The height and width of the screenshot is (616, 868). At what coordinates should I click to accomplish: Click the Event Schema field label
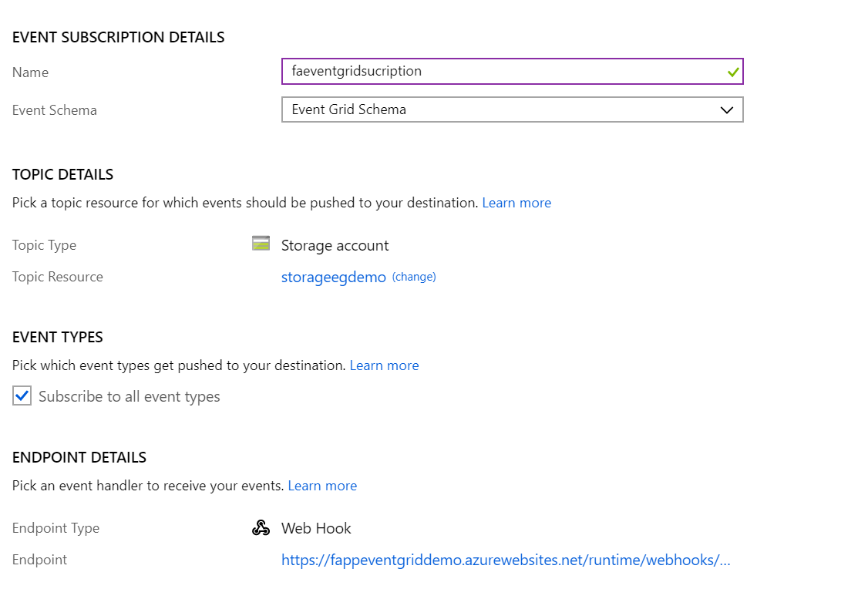click(55, 110)
